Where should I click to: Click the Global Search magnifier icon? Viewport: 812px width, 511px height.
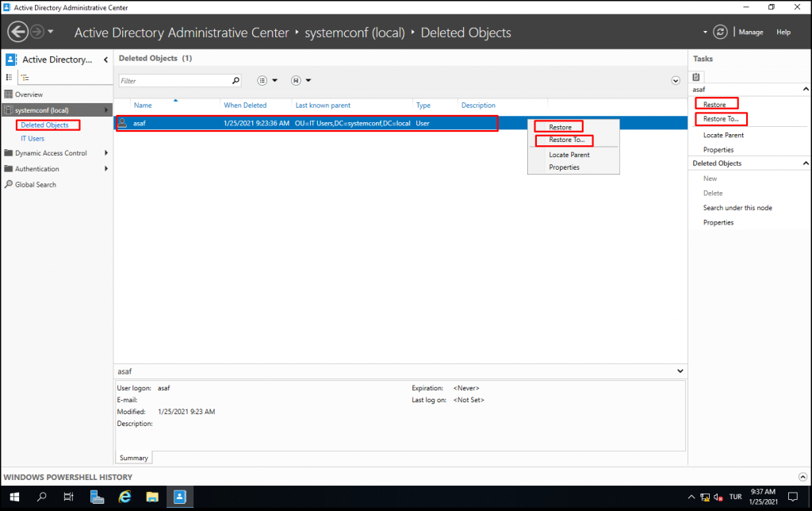[x=8, y=184]
